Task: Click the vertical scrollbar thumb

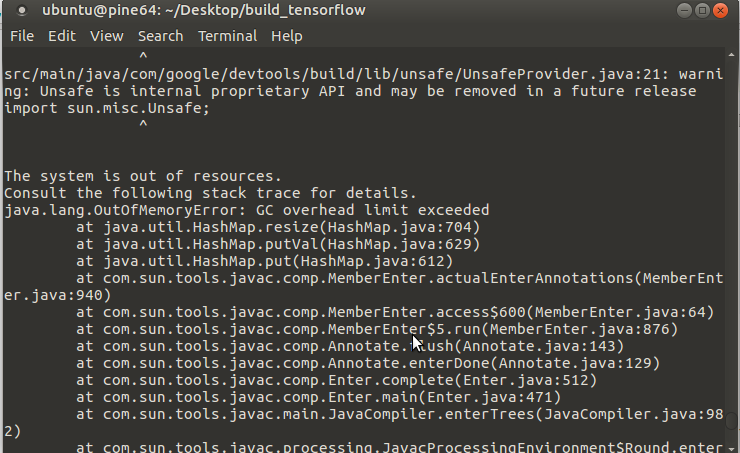Action: [731, 421]
